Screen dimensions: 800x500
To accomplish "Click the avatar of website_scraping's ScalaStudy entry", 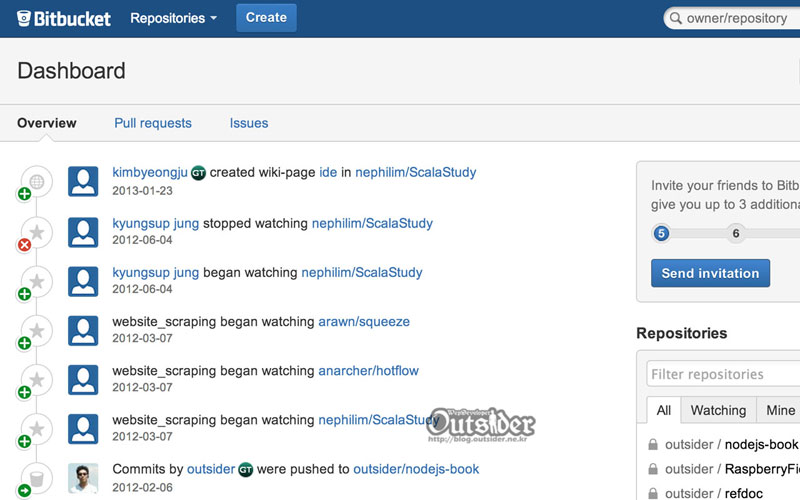I will click(83, 429).
